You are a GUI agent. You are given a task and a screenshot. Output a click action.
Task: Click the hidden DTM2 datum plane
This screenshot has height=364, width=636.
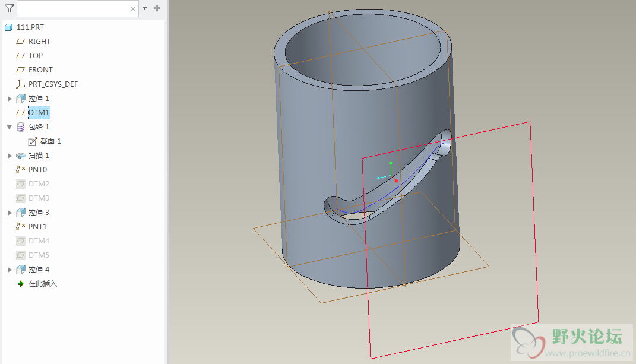pos(39,184)
